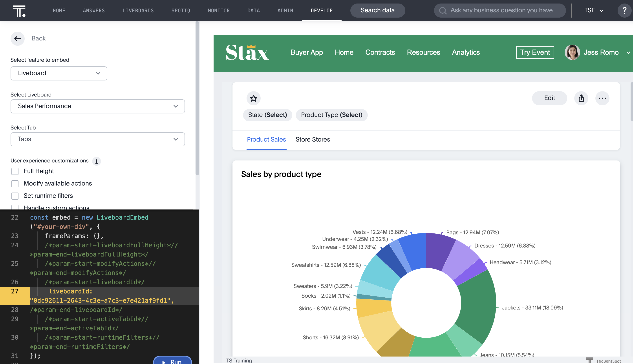Click Jess Romo profile avatar
Screen dimensions: 633x364
(x=572, y=53)
